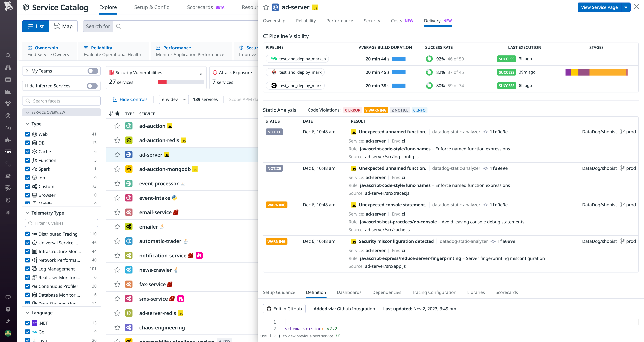Open the Dashboards icon in the left sidebar
The width and height of the screenshot is (644, 342).
8,79
